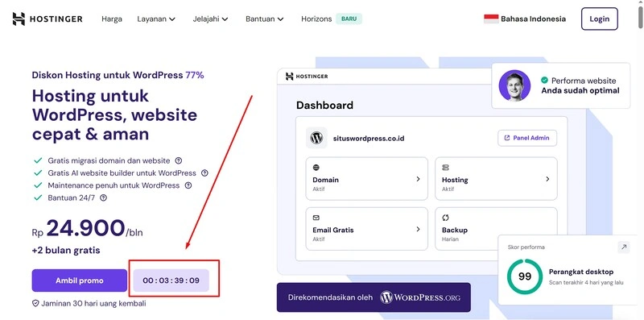Screen dimensions: 644x320
Task: Click the WordPress.org logo in banner
Action: [419, 297]
